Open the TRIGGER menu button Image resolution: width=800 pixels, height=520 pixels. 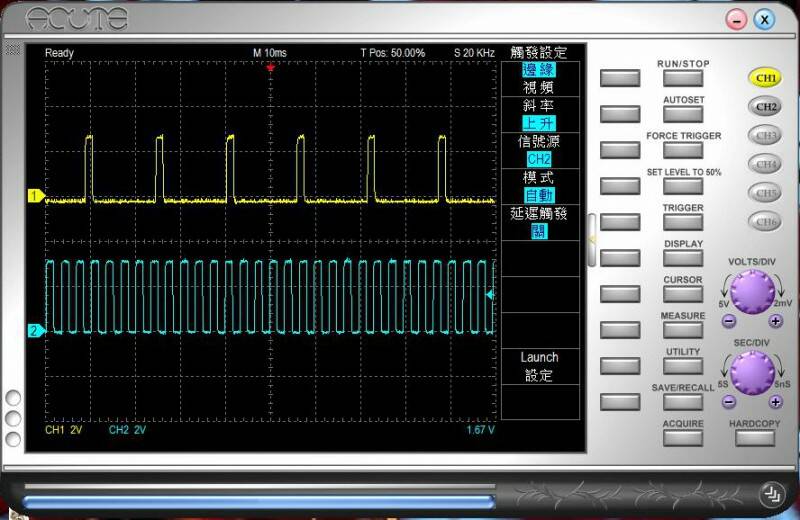tap(683, 222)
